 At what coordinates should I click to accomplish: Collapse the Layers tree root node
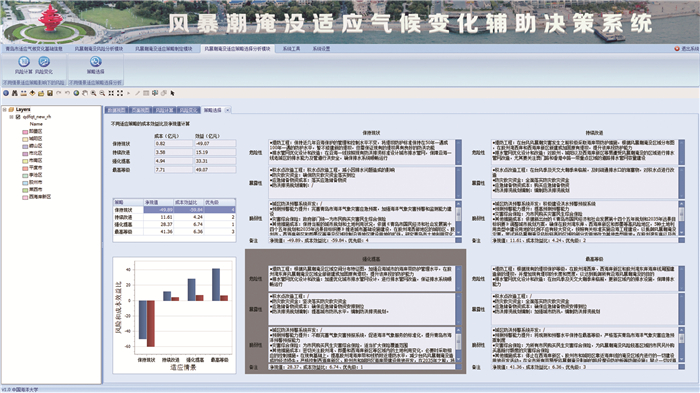[x=4, y=109]
